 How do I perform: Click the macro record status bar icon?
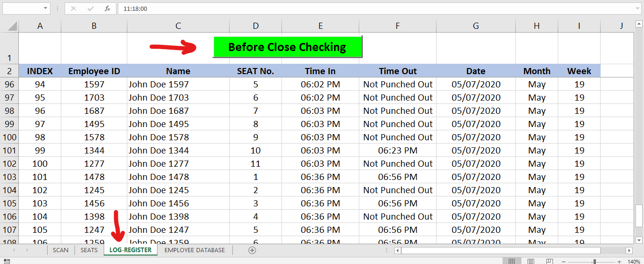coord(7,261)
